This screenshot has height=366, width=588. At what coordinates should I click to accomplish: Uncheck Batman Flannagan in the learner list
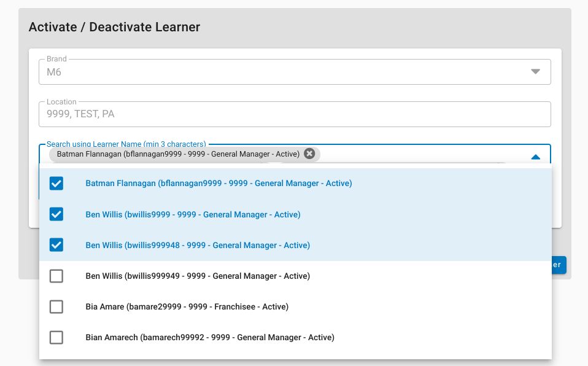(x=56, y=183)
